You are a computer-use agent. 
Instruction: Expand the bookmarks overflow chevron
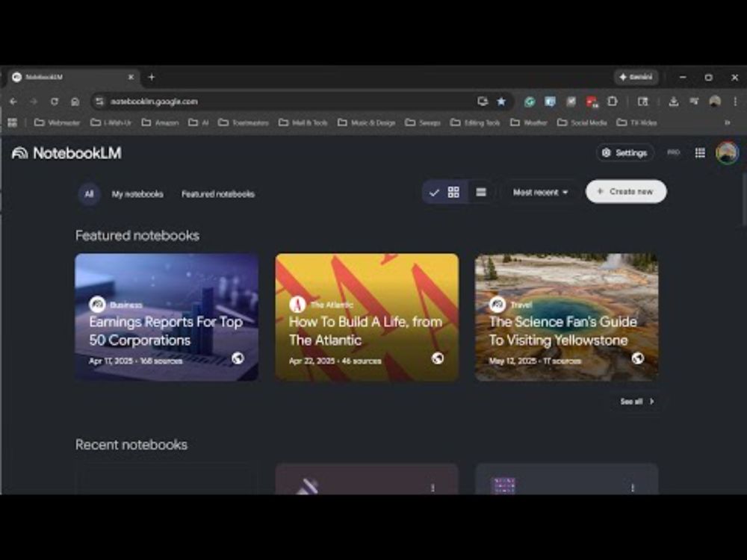point(728,122)
